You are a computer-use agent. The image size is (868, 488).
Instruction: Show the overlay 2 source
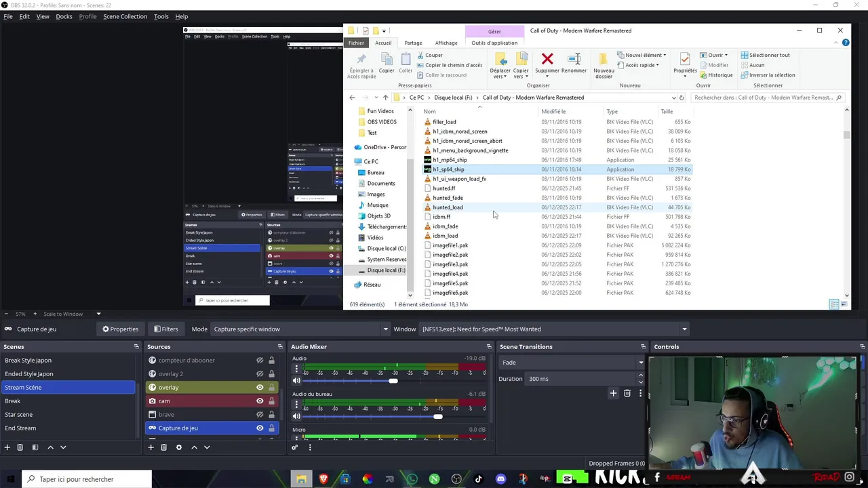[260, 374]
